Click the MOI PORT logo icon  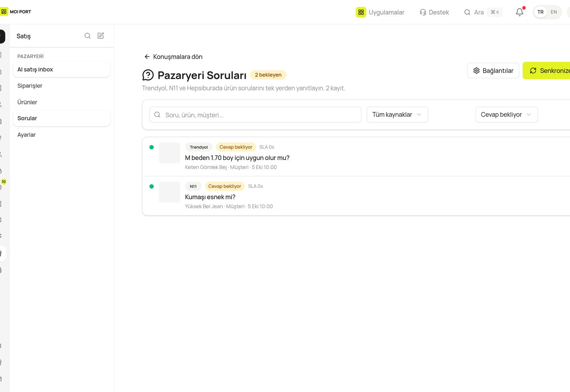click(4, 12)
